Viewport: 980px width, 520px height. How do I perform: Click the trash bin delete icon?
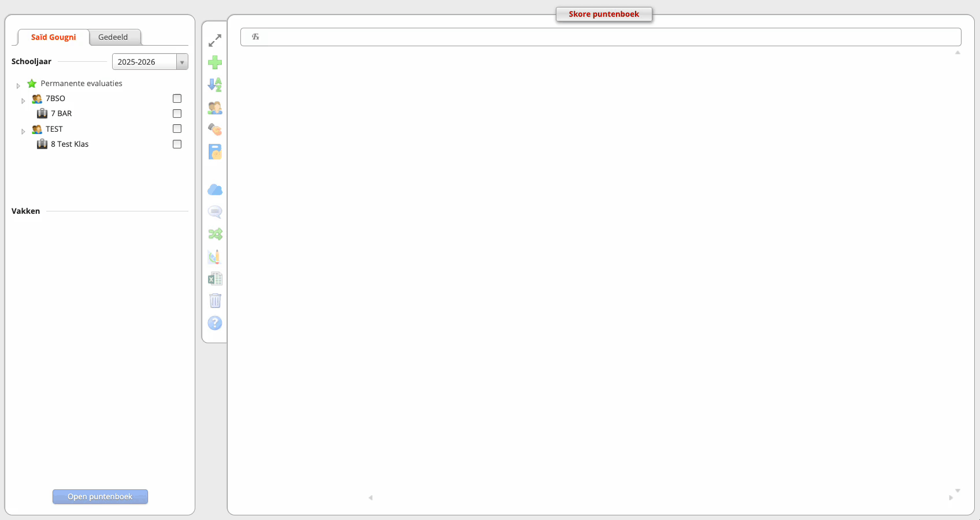215,301
